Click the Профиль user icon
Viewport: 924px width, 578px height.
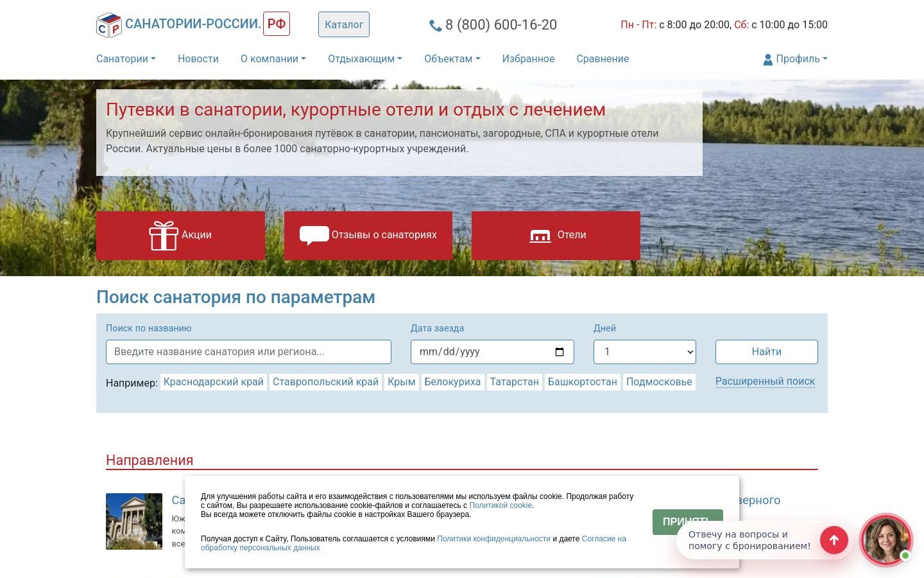(x=767, y=59)
